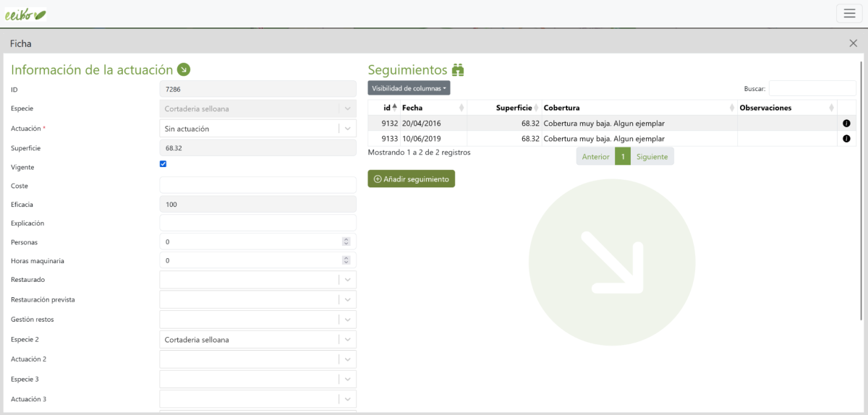
Task: Sort table by id column
Action: click(383, 108)
